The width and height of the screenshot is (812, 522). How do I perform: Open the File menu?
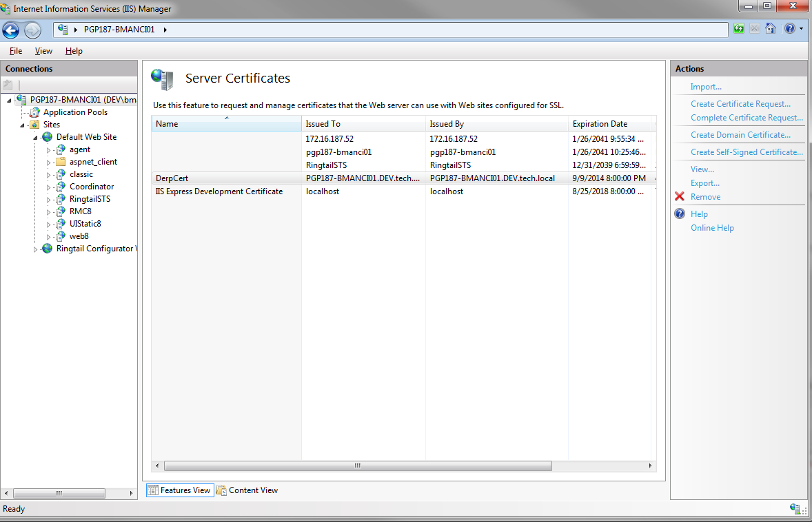pyautogui.click(x=16, y=51)
